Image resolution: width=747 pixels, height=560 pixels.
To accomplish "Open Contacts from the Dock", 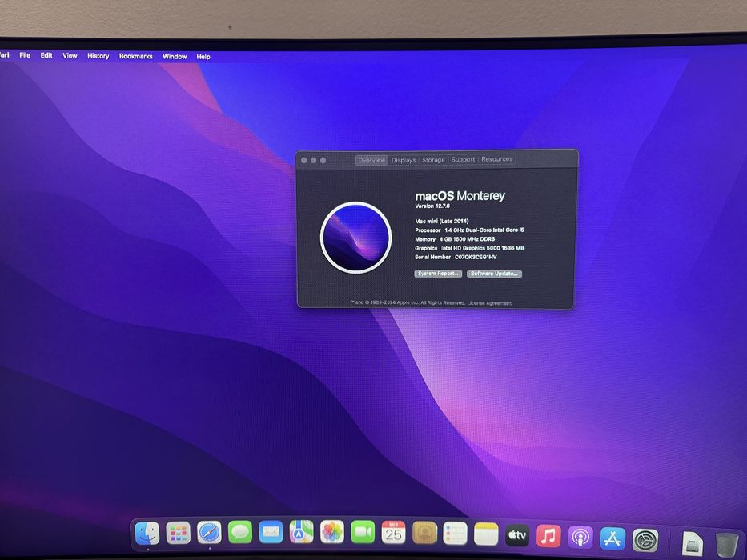I will (424, 532).
